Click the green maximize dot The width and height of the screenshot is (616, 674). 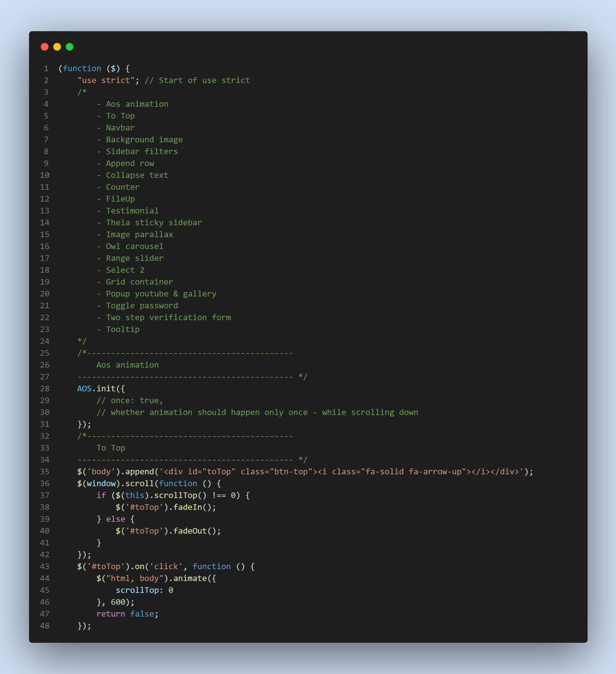tap(70, 47)
